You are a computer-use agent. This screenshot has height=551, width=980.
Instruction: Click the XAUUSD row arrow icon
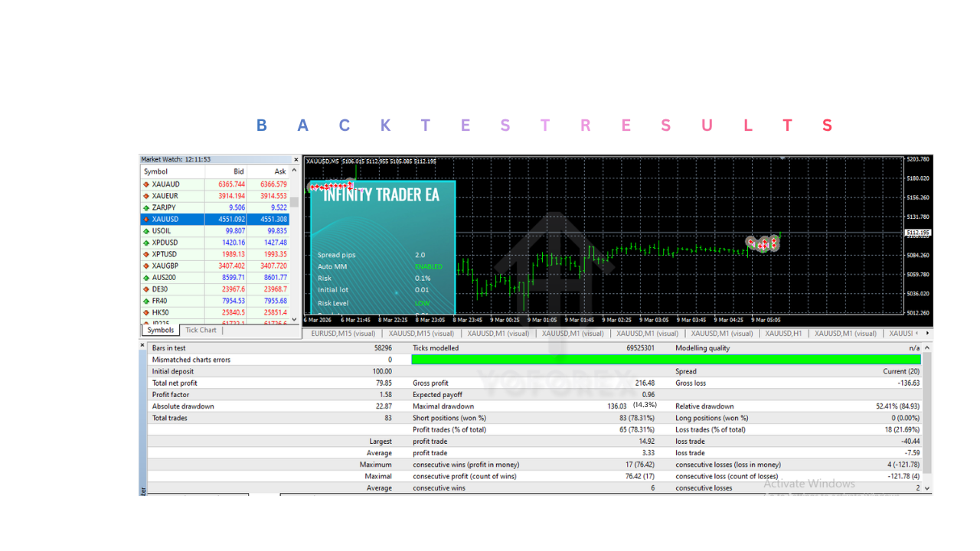[146, 219]
